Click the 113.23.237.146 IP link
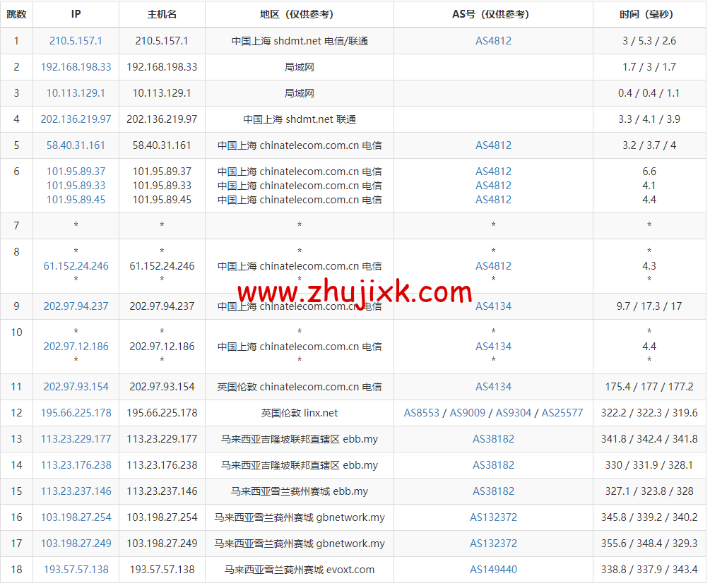Image resolution: width=710 pixels, height=588 pixels. pyautogui.click(x=76, y=491)
